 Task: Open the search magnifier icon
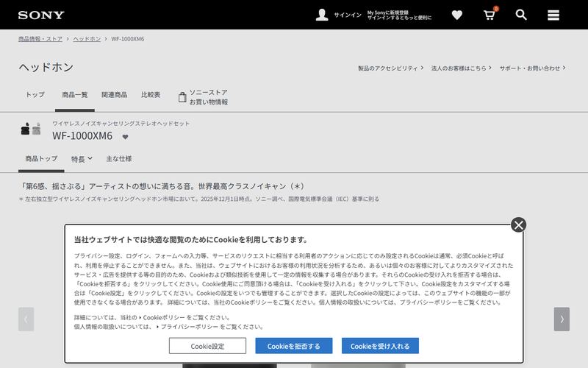coord(521,15)
